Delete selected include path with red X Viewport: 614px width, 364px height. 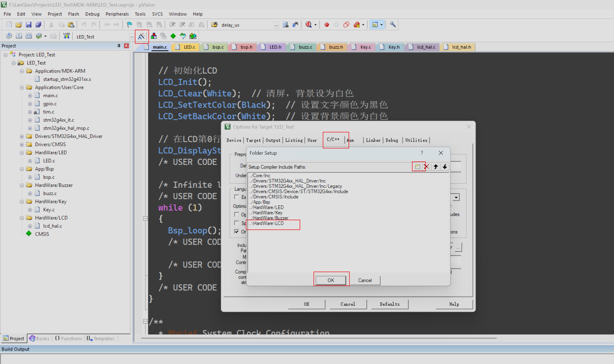point(427,167)
